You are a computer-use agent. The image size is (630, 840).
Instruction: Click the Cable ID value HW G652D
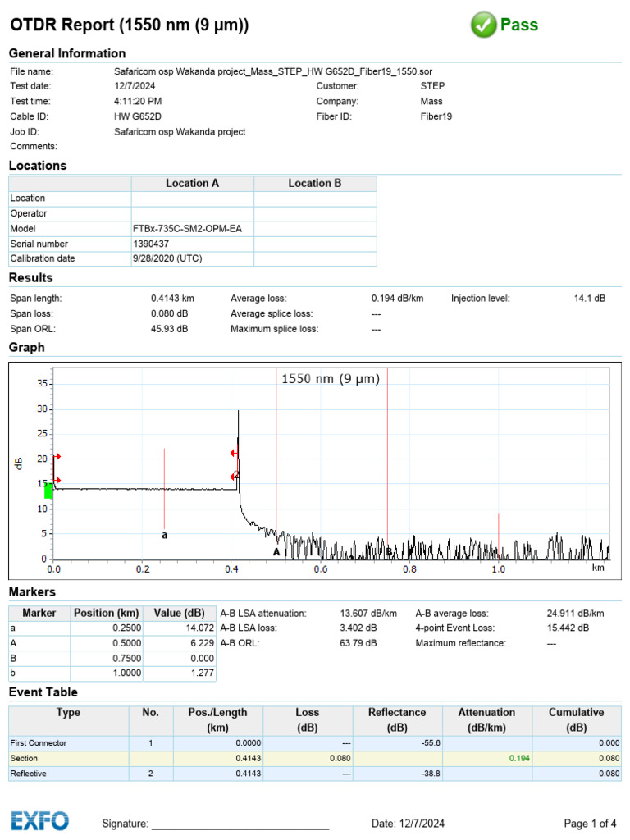tap(138, 116)
